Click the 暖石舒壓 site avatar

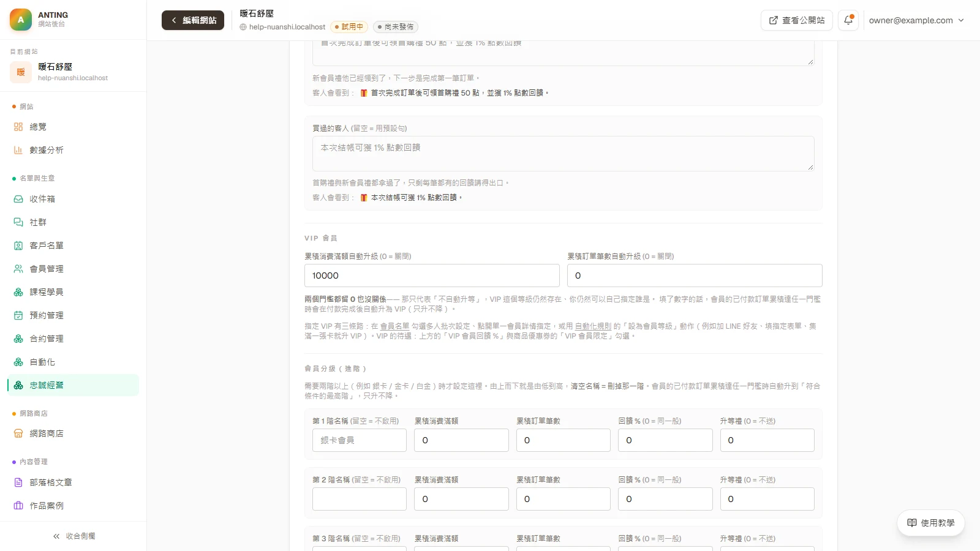click(x=21, y=72)
